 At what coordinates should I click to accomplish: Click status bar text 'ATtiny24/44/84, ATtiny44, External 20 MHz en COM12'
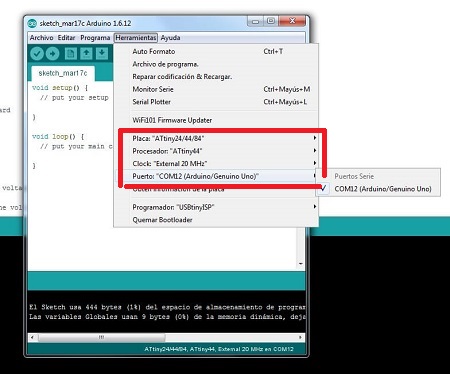click(x=219, y=349)
